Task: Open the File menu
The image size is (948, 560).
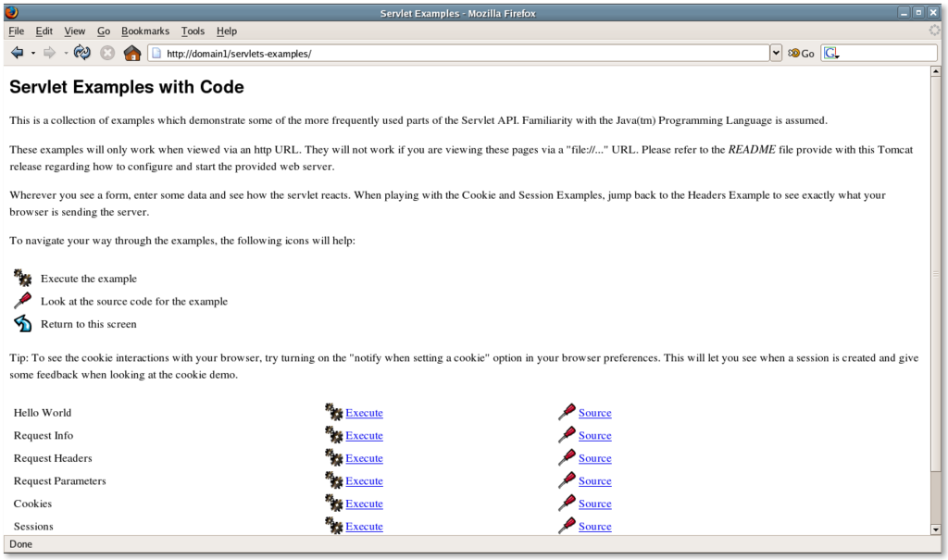Action: (16, 31)
